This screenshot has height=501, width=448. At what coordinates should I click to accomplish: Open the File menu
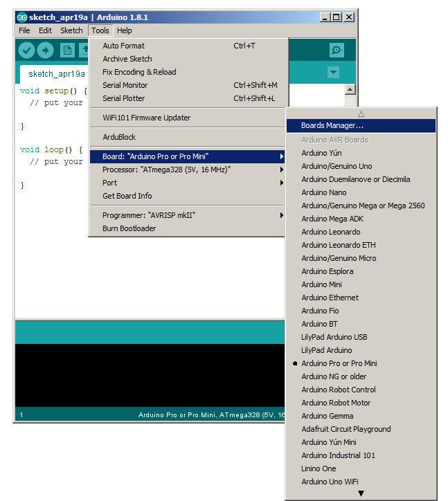coord(24,30)
